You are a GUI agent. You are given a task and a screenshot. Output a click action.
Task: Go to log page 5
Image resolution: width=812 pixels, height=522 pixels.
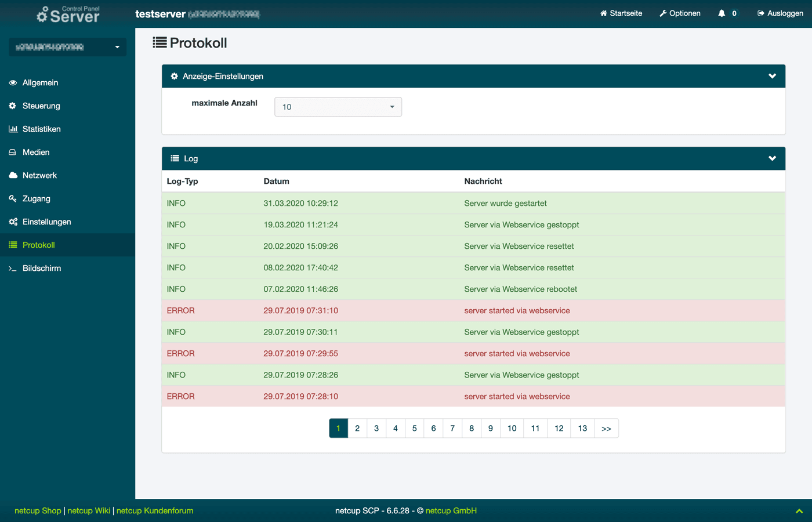point(414,429)
